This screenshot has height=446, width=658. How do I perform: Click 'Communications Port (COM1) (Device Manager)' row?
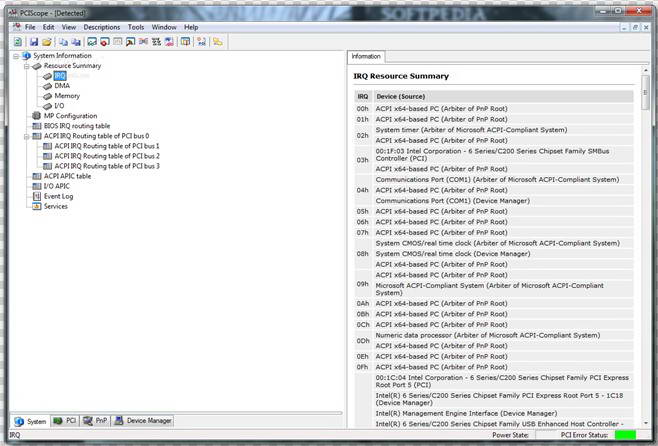pos(504,201)
